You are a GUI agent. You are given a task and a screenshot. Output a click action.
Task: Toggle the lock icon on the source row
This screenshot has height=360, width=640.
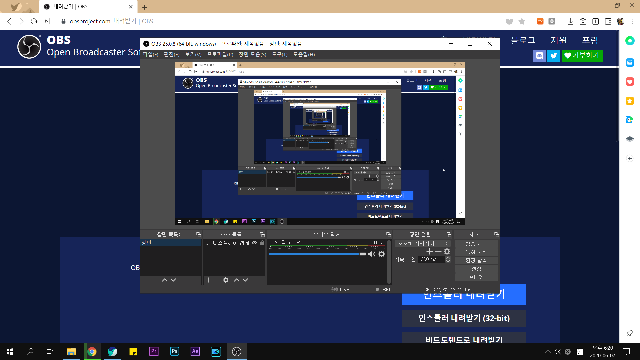[x=262, y=243]
